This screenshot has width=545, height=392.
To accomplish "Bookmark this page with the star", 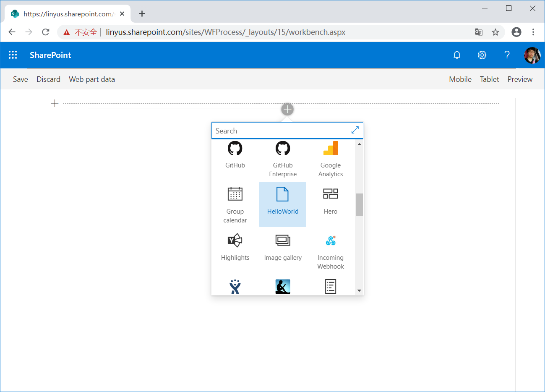I will [x=495, y=32].
